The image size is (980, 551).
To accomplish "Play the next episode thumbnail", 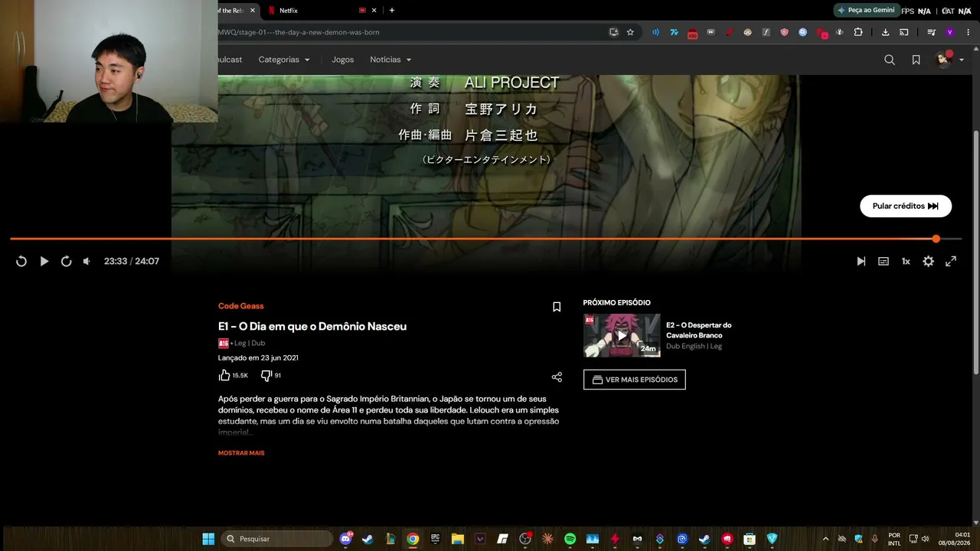I will pyautogui.click(x=622, y=335).
